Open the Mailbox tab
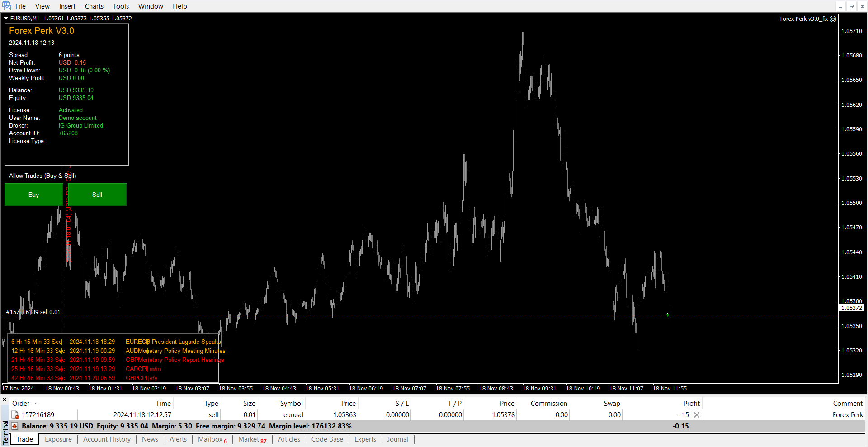Screen dimensions: 868x447 (210, 439)
